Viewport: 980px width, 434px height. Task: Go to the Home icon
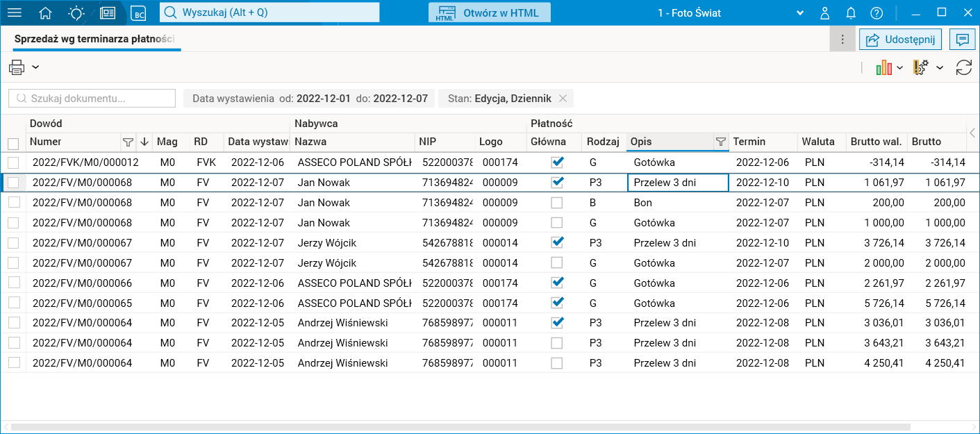coord(45,12)
